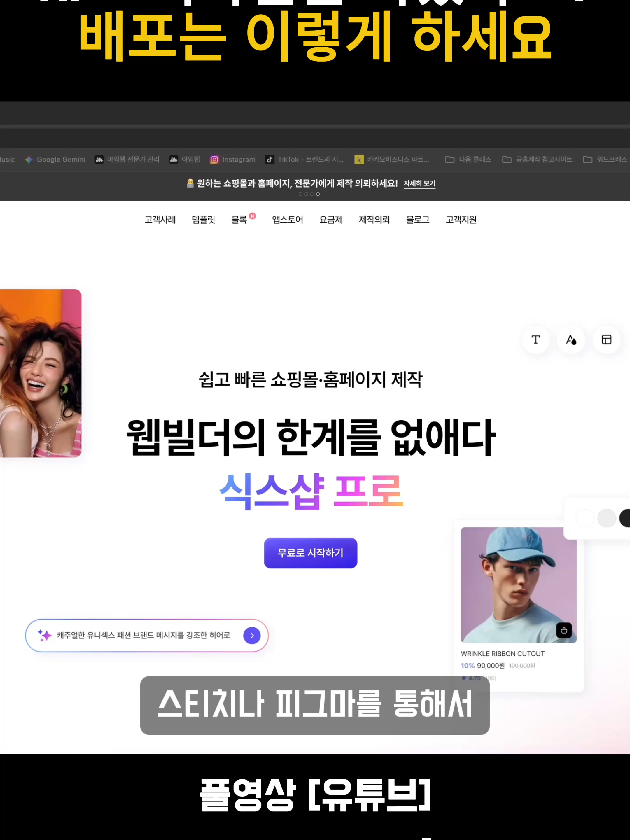Click the prompt submit arrow button
This screenshot has width=630, height=840.
coord(252,635)
